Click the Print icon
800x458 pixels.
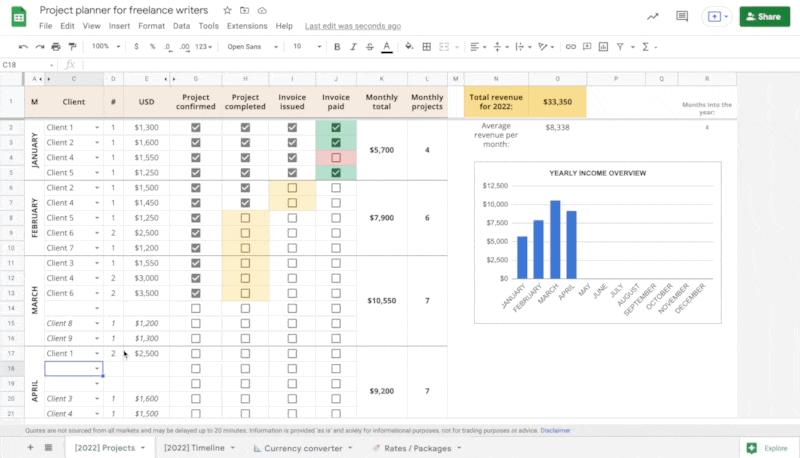[58, 46]
